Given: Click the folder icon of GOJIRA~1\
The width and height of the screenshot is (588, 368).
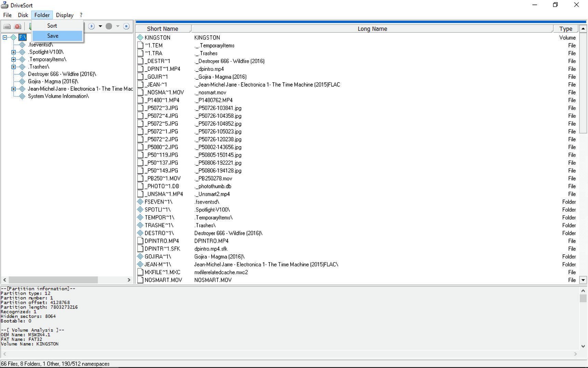Looking at the screenshot, I should [x=140, y=257].
